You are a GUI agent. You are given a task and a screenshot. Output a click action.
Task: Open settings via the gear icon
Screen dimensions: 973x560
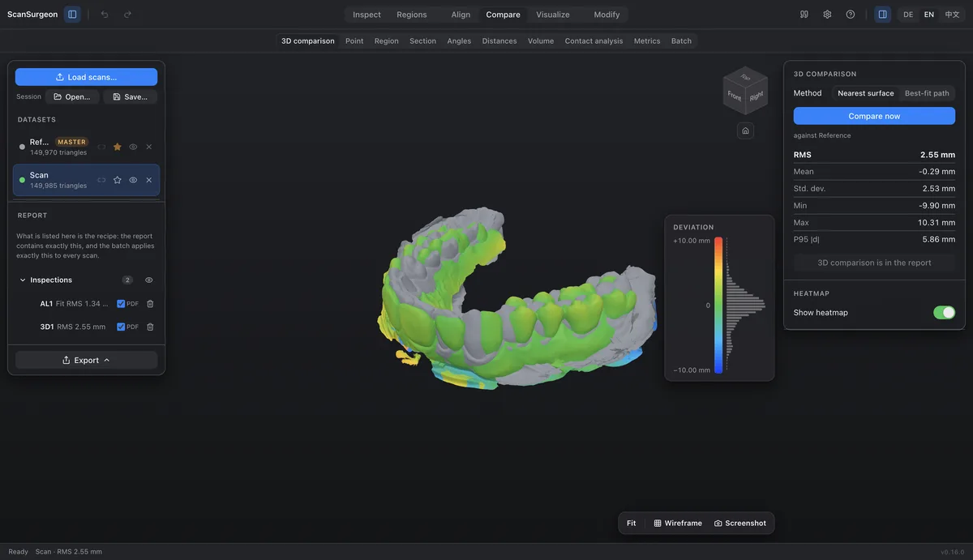click(827, 15)
